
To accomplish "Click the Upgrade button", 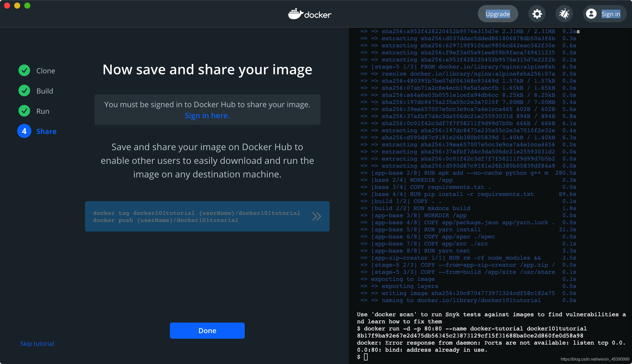I will (498, 14).
